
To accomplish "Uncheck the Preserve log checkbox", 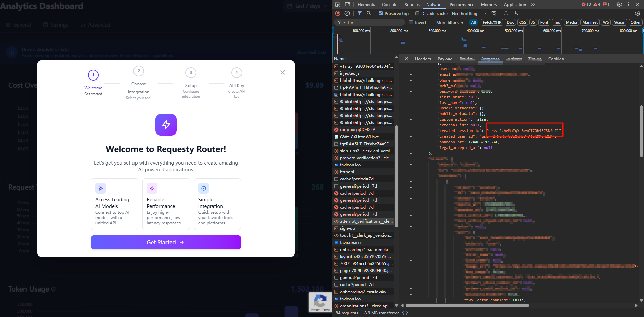I will coord(381,13).
